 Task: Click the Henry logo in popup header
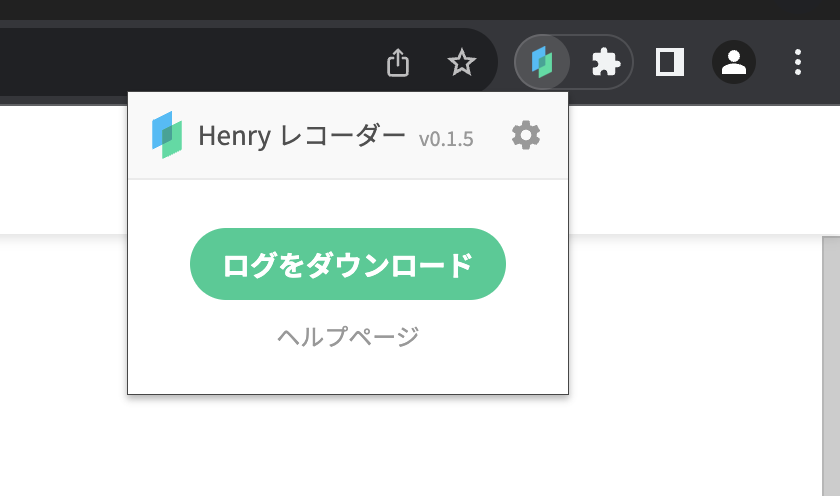point(167,135)
